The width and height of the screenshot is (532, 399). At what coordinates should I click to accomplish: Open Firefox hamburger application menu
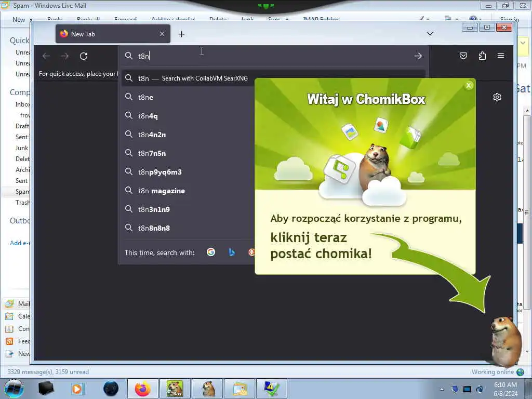pyautogui.click(x=501, y=56)
